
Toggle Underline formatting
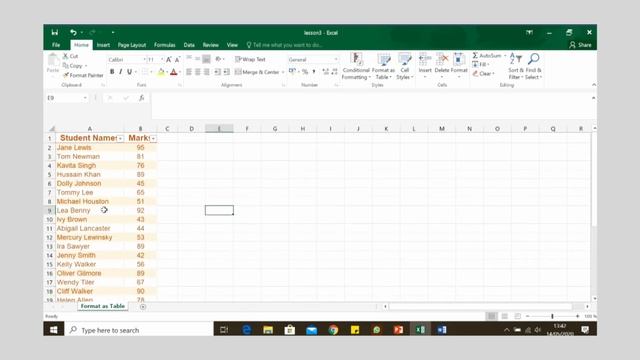[129, 72]
